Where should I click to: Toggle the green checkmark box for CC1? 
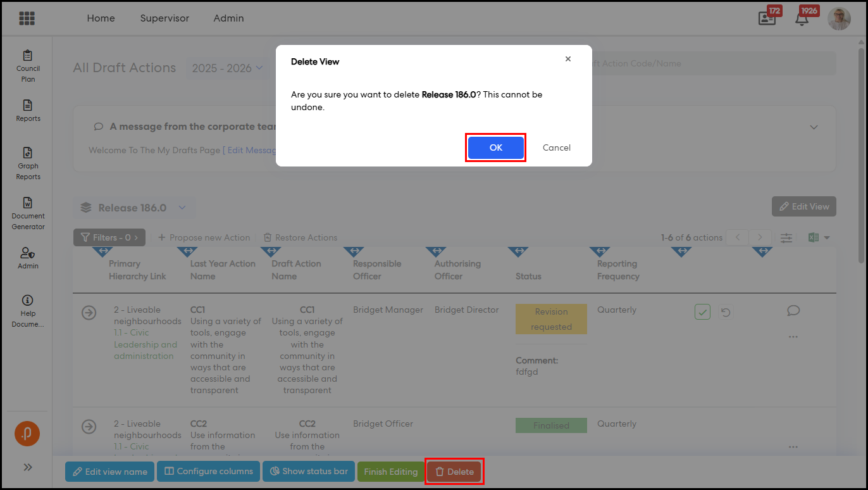tap(702, 312)
